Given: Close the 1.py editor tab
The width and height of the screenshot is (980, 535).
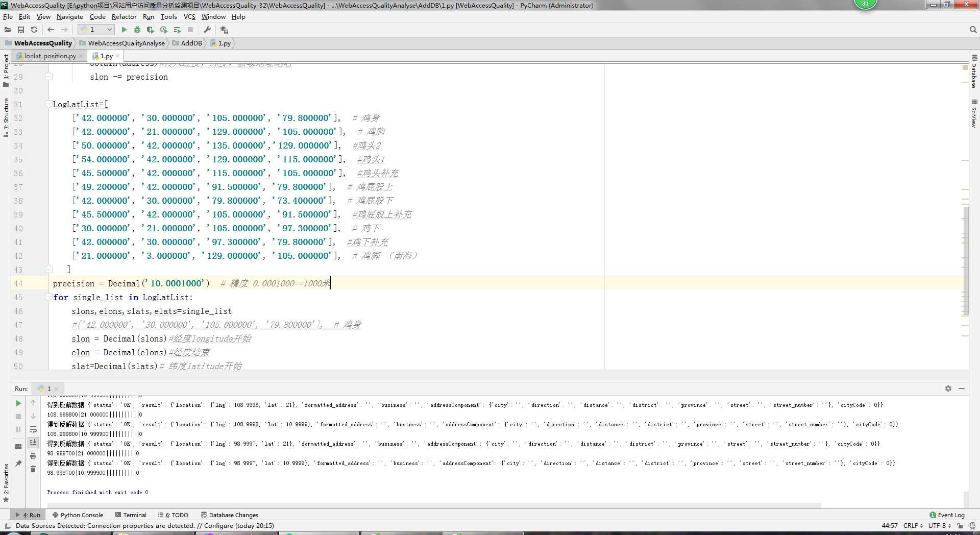Looking at the screenshot, I should [118, 56].
